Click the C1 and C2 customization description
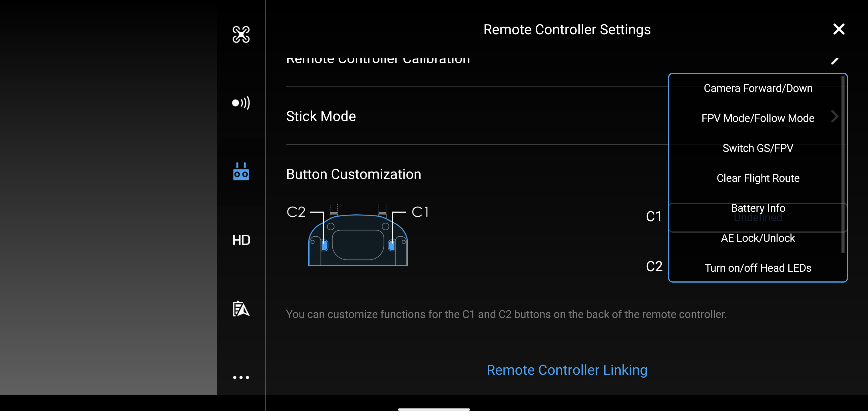The width and height of the screenshot is (868, 411). click(506, 314)
